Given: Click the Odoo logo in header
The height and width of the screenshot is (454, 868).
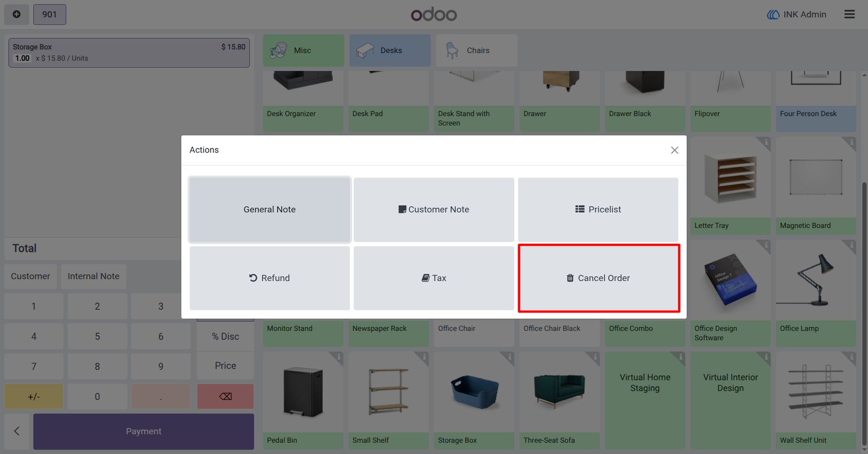Looking at the screenshot, I should 434,15.
